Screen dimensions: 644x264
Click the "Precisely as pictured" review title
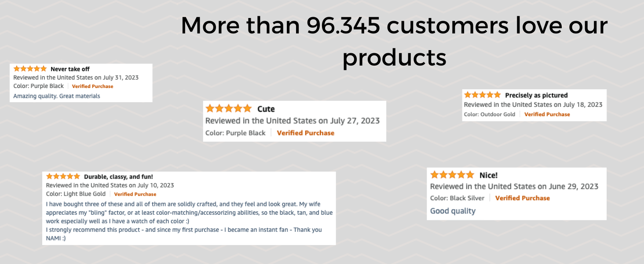pos(536,95)
